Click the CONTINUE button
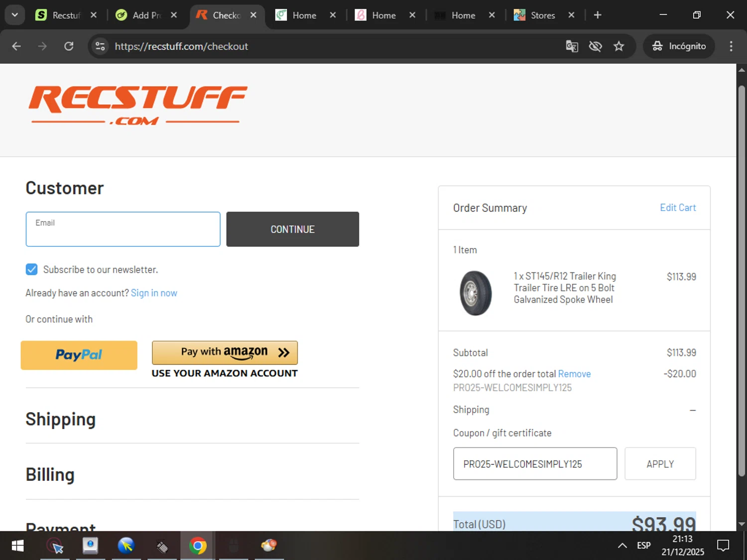This screenshot has width=747, height=560. (x=292, y=229)
